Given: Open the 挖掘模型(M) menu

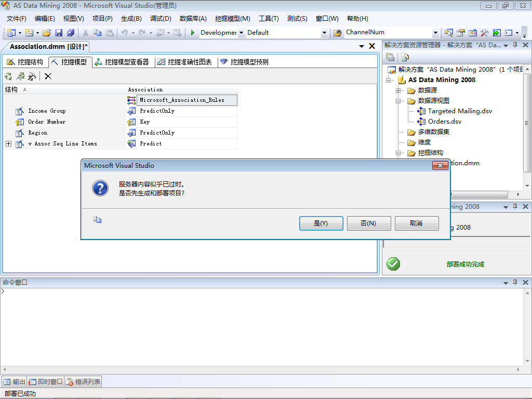Looking at the screenshot, I should [x=232, y=19].
